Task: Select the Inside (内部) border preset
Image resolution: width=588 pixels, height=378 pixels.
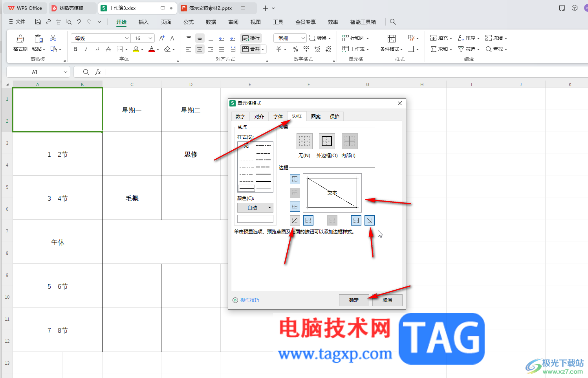Action: [x=350, y=141]
